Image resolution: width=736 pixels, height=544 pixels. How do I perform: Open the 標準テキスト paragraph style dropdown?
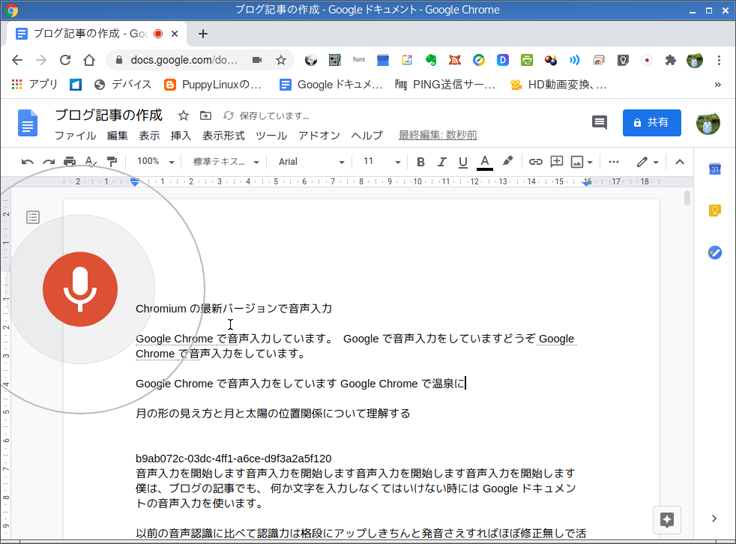(225, 161)
